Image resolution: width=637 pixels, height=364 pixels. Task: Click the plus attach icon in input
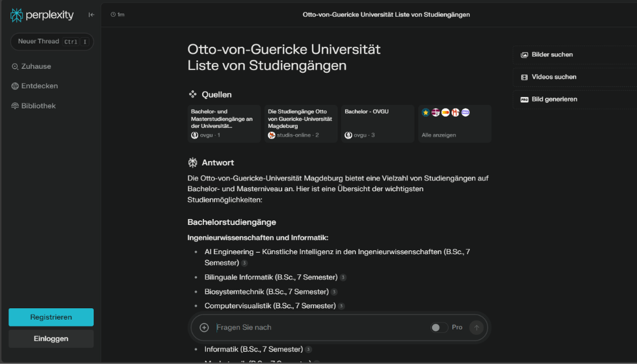coord(204,328)
